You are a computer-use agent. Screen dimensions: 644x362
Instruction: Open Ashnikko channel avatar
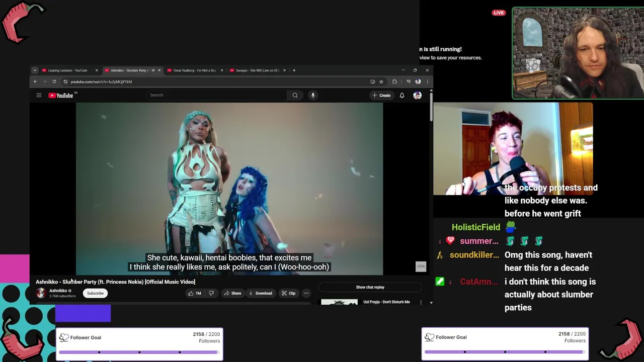click(41, 293)
